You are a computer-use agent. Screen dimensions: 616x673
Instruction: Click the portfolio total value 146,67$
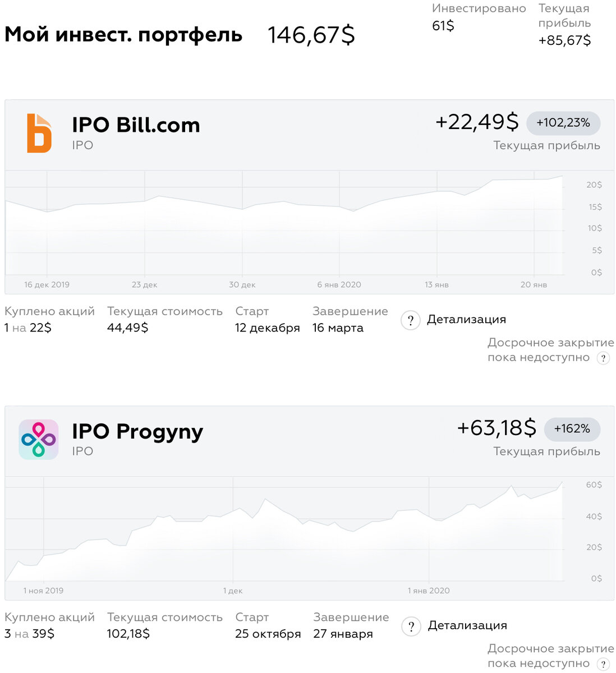point(311,35)
